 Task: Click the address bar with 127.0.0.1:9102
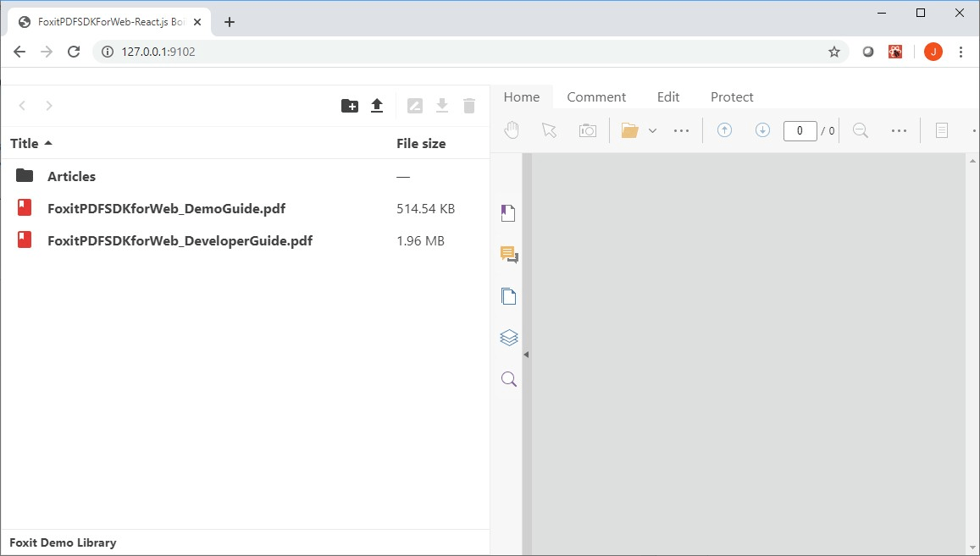[x=470, y=52]
